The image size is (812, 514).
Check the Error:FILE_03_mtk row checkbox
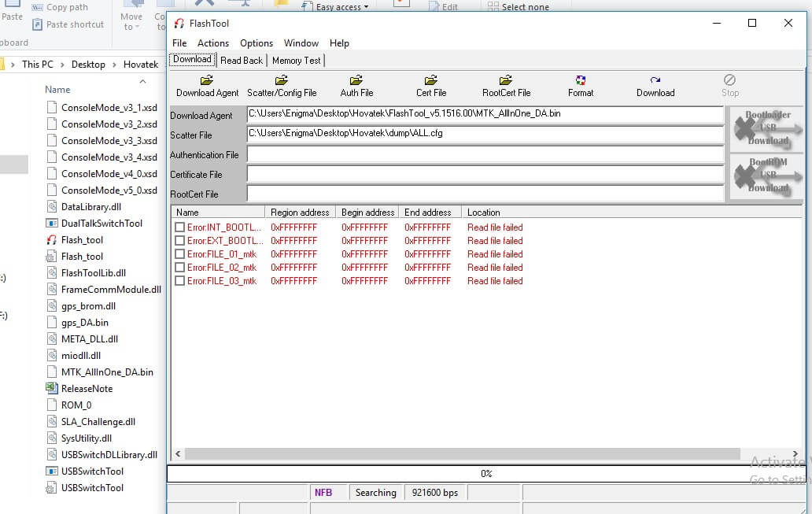pyautogui.click(x=179, y=281)
